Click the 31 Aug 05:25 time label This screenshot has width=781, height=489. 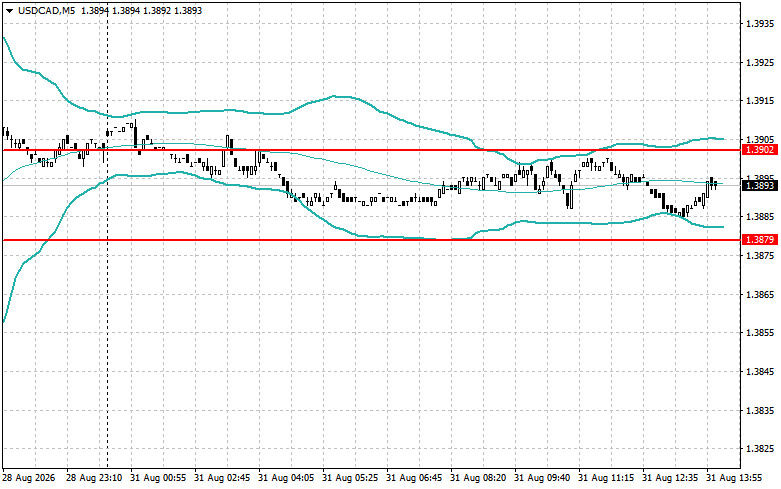pyautogui.click(x=350, y=478)
